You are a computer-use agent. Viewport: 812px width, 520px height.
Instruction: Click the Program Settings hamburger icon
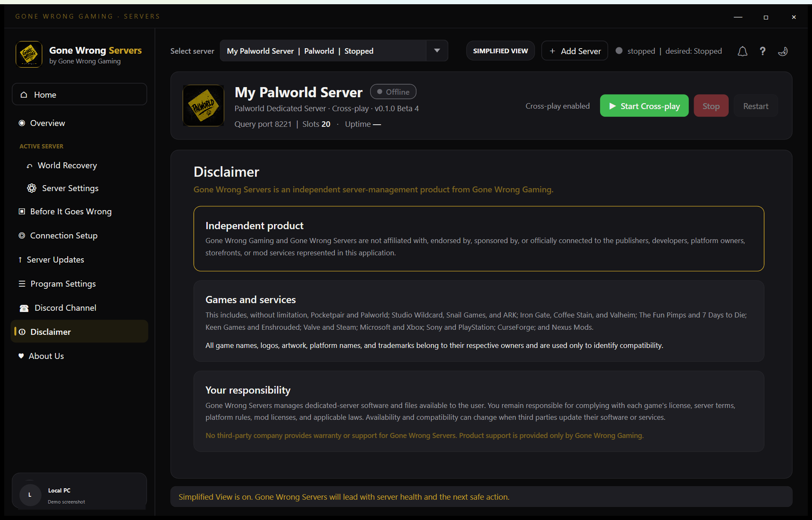[22, 284]
